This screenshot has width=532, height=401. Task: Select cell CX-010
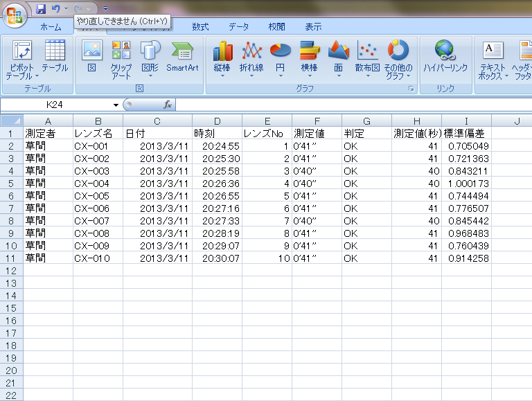pyautogui.click(x=98, y=258)
